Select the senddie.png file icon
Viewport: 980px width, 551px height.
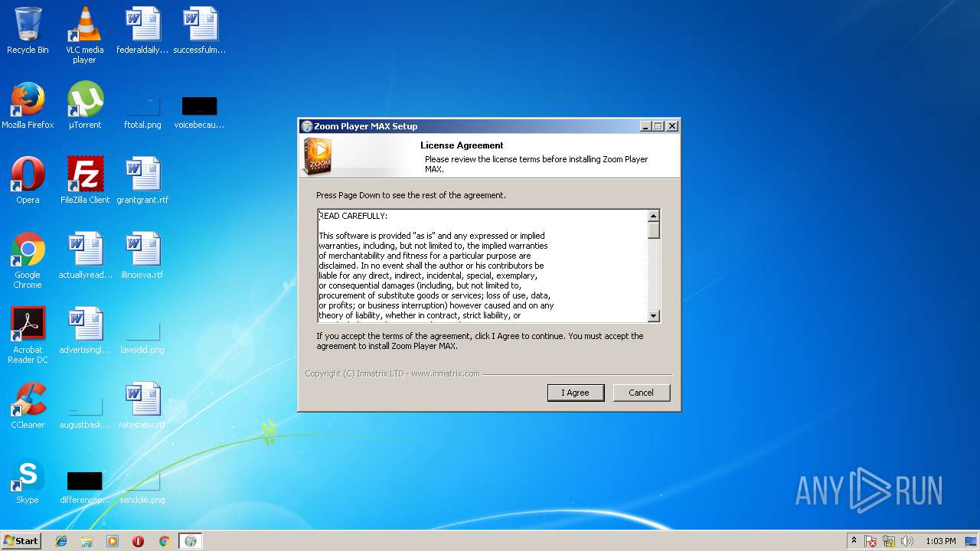tap(142, 487)
